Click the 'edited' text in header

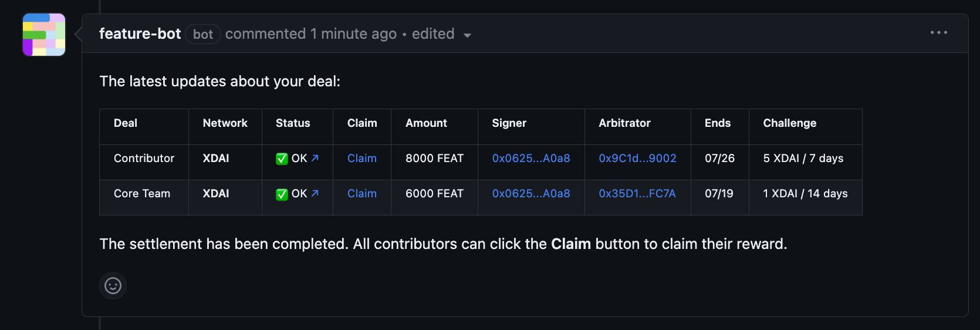[432, 34]
